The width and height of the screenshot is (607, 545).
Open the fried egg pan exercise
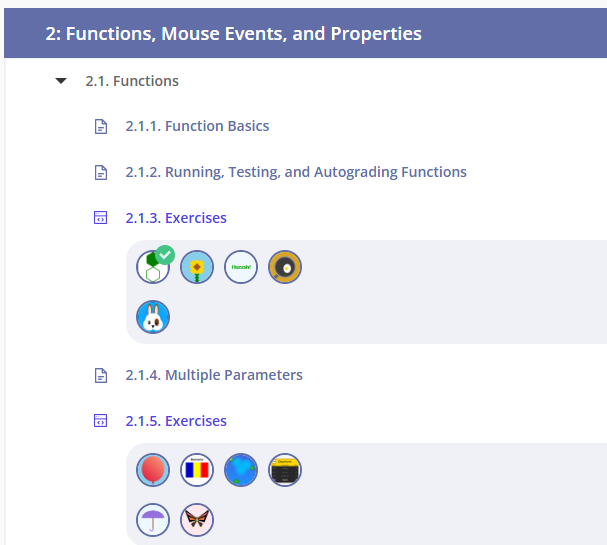coord(285,267)
